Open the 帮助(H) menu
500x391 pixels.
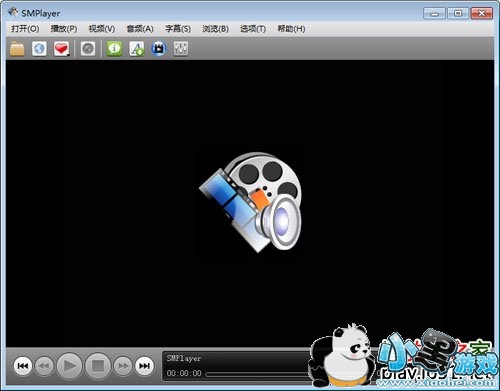[x=291, y=29]
